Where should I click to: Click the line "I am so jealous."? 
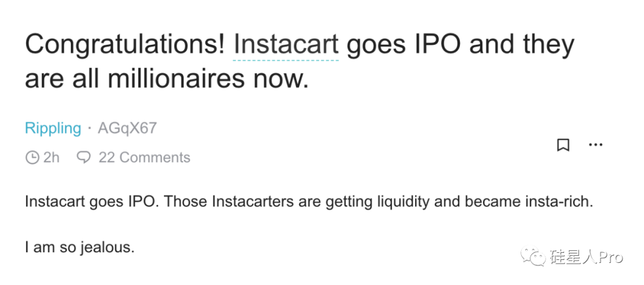[80, 247]
